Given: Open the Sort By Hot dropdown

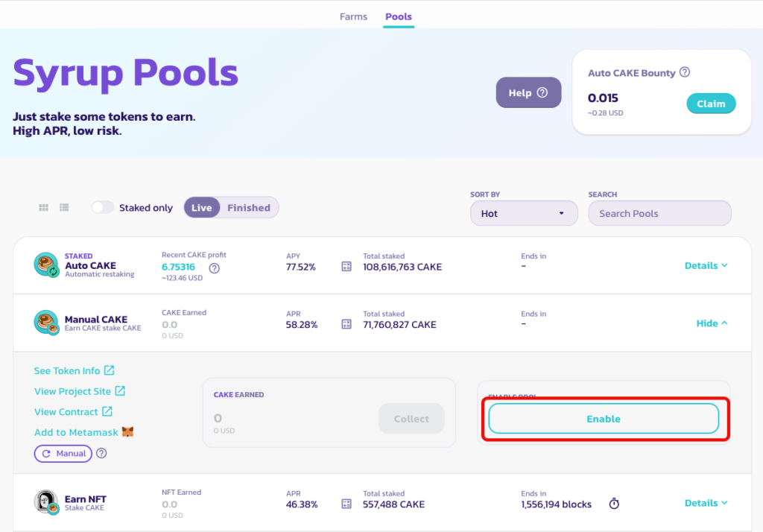Looking at the screenshot, I should pos(524,213).
